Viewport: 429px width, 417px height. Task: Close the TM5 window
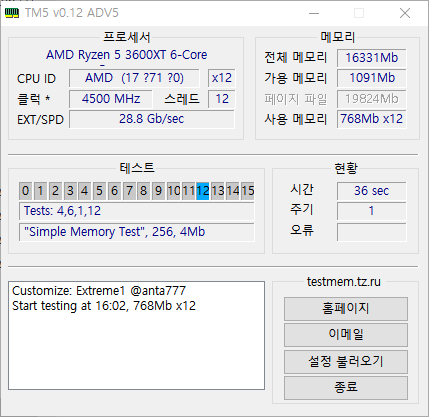click(x=405, y=13)
